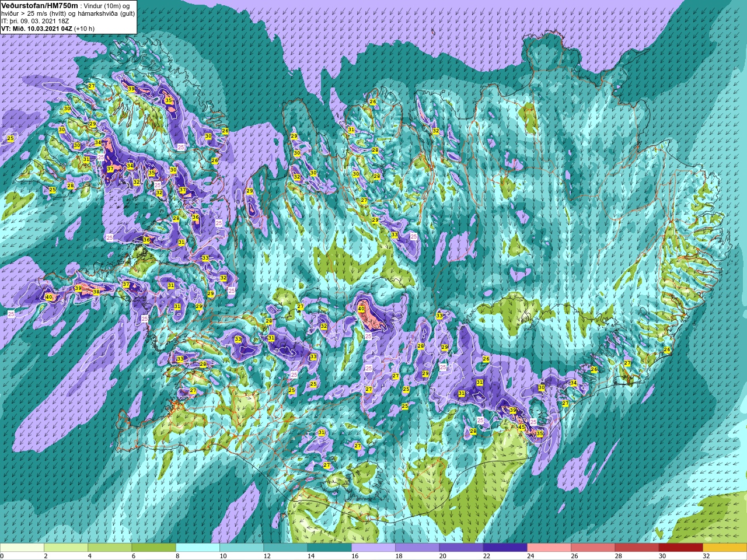Pick the 16–18 m/s lavender swatch
The height and width of the screenshot is (560, 747).
(373, 548)
